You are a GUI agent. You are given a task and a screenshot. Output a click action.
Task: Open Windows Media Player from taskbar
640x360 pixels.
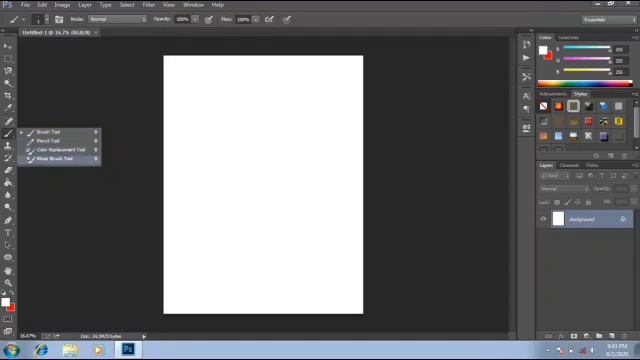pyautogui.click(x=98, y=350)
